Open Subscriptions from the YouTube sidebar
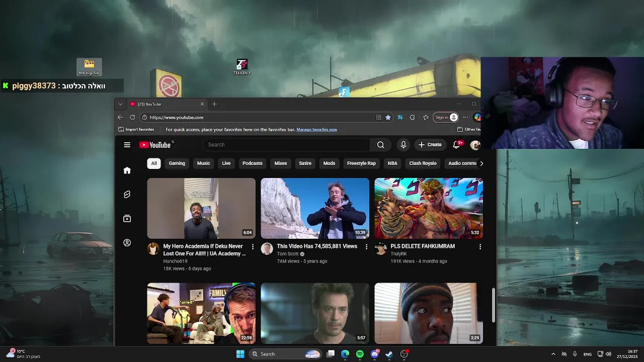The image size is (644, 362). coord(127,219)
